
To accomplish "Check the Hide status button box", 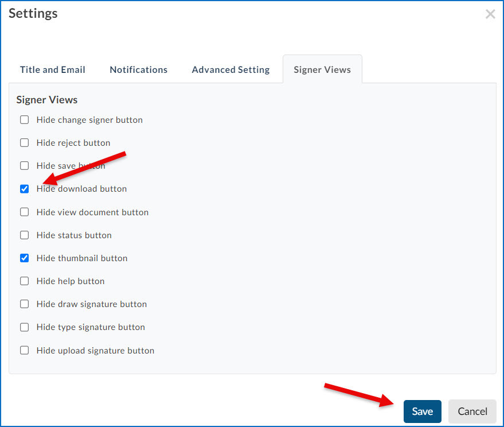I will [25, 235].
